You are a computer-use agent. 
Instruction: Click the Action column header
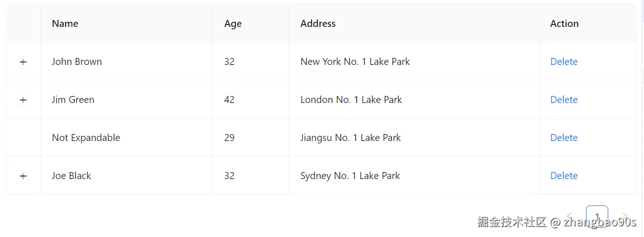[564, 24]
